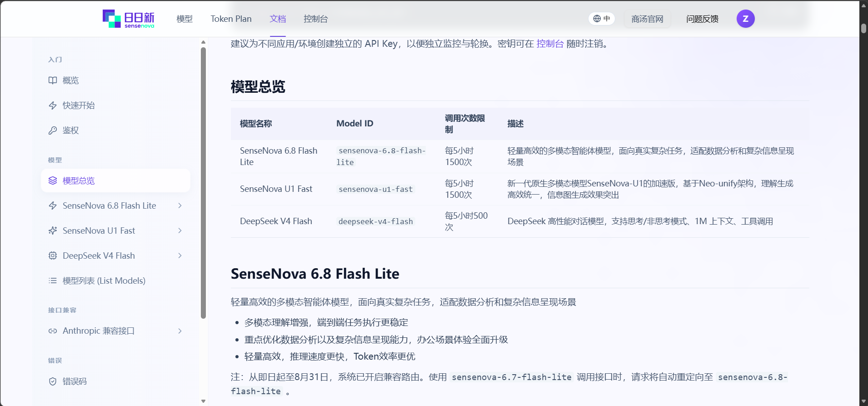
Task: Open 概览 in the sidebar
Action: click(115, 80)
